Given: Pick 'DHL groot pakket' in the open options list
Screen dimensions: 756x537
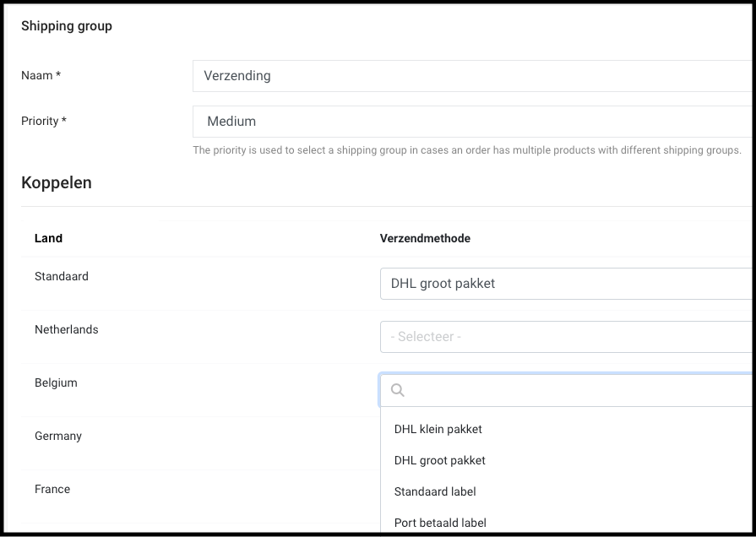Looking at the screenshot, I should pos(440,460).
